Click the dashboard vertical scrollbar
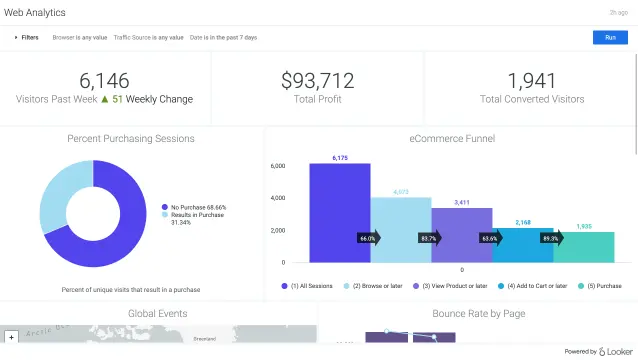638x360 pixels. point(636,104)
